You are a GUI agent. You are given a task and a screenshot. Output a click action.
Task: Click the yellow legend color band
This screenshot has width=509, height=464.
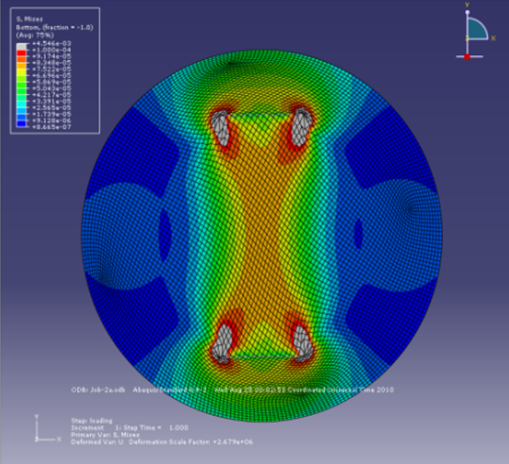[21, 72]
